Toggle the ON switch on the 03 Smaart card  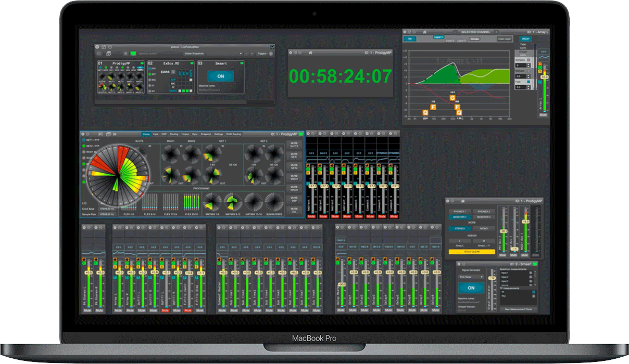pyautogui.click(x=220, y=76)
